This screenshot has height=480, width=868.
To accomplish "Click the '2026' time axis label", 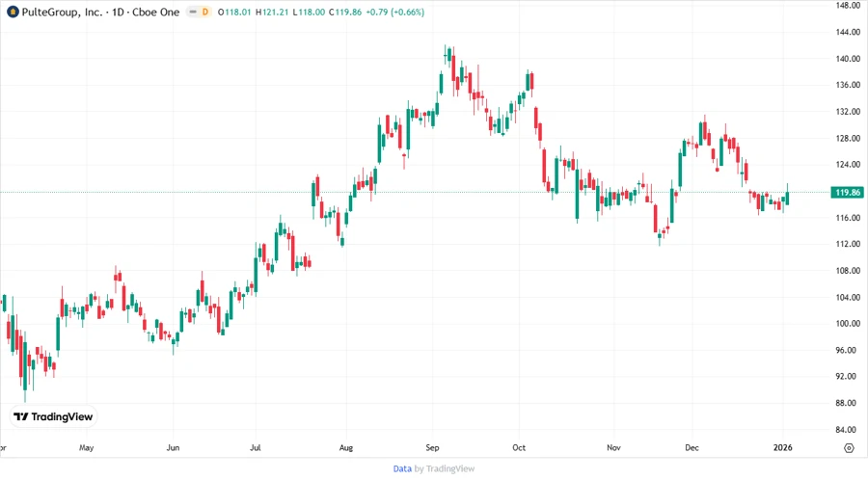I will 783,448.
